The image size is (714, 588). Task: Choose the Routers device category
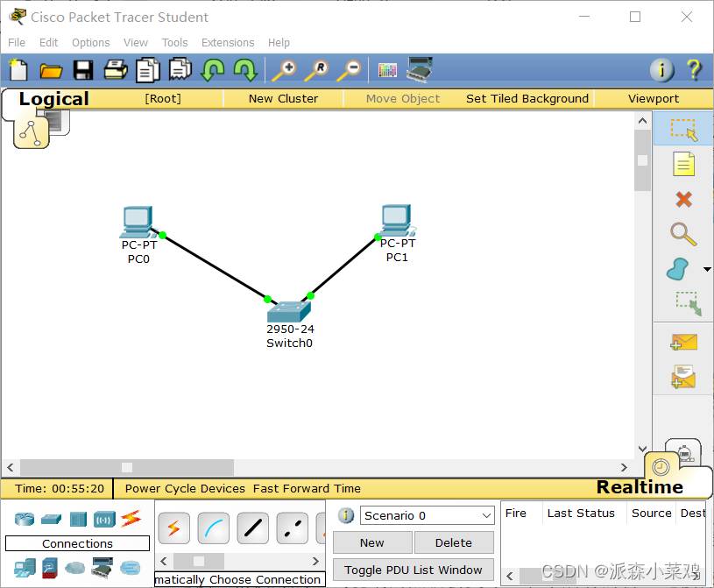(25, 519)
